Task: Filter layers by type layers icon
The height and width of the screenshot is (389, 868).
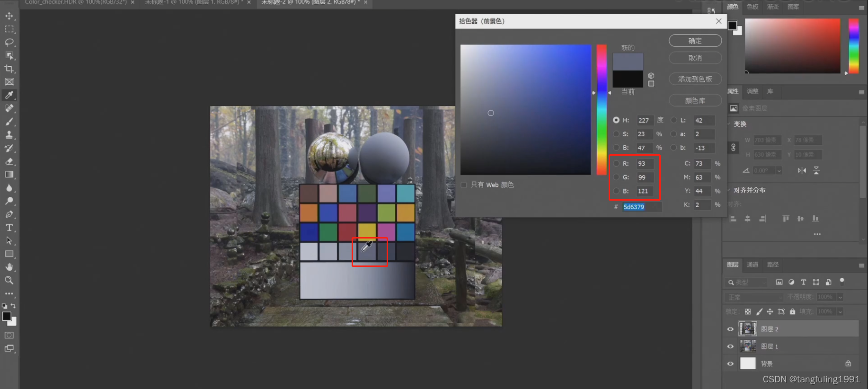Action: [803, 282]
